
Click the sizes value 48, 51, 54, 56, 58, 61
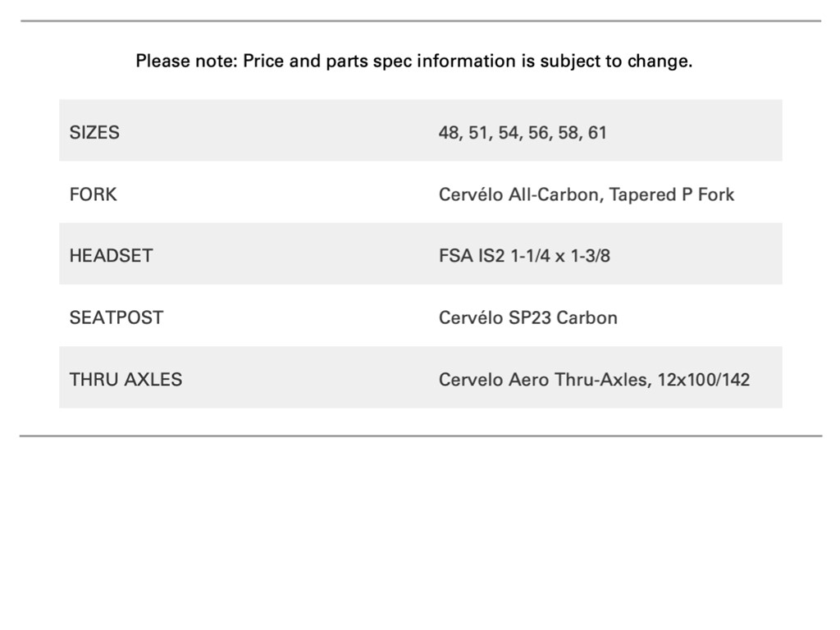tap(523, 132)
